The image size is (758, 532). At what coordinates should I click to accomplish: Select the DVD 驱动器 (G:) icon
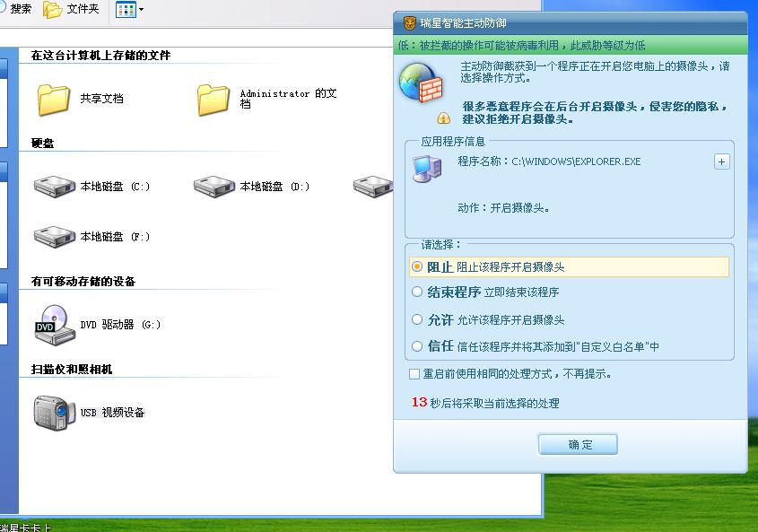tap(55, 325)
